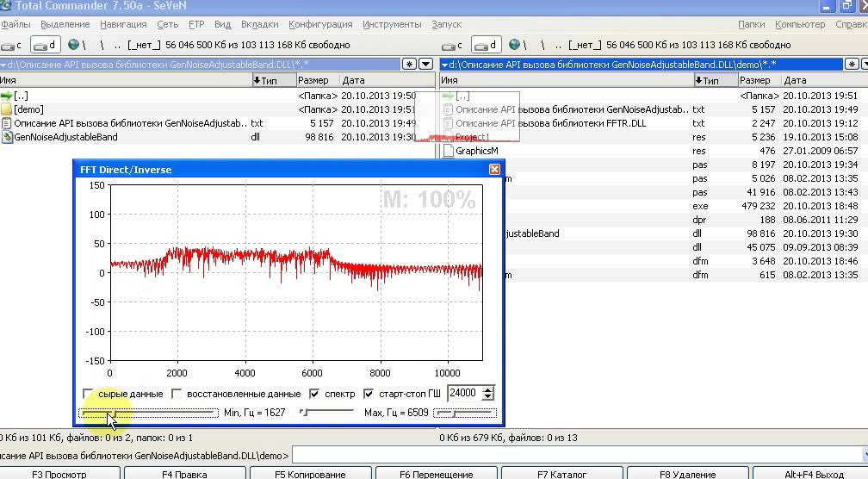
Task: Open left panel history dropdown arrow
Action: [x=425, y=65]
